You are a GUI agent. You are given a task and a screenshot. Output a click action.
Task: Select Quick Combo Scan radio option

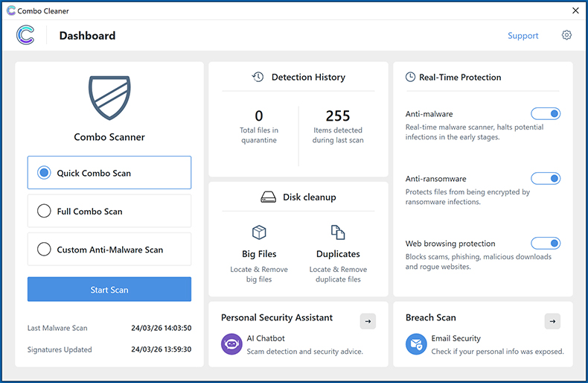[44, 173]
